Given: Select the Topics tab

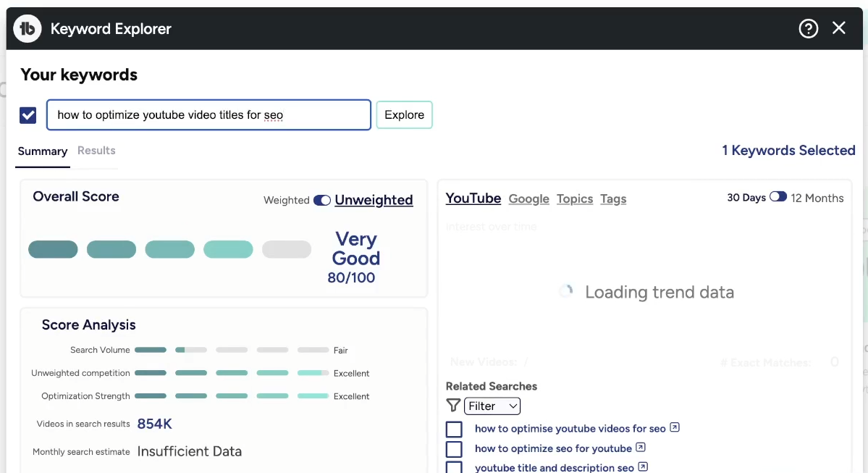Looking at the screenshot, I should coord(575,199).
